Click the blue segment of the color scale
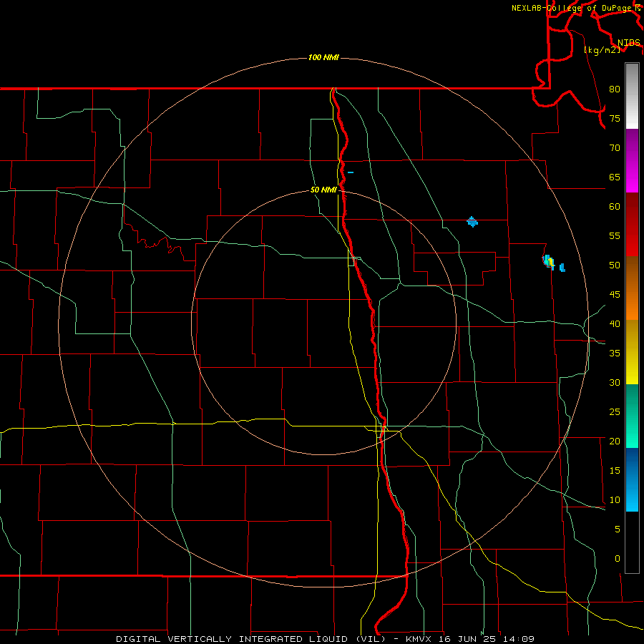 pos(632,479)
